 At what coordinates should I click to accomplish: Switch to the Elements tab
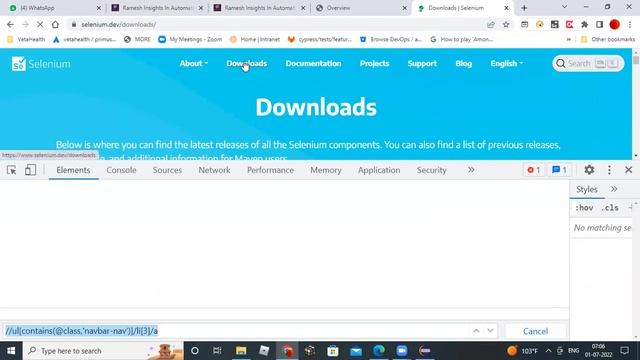(73, 170)
